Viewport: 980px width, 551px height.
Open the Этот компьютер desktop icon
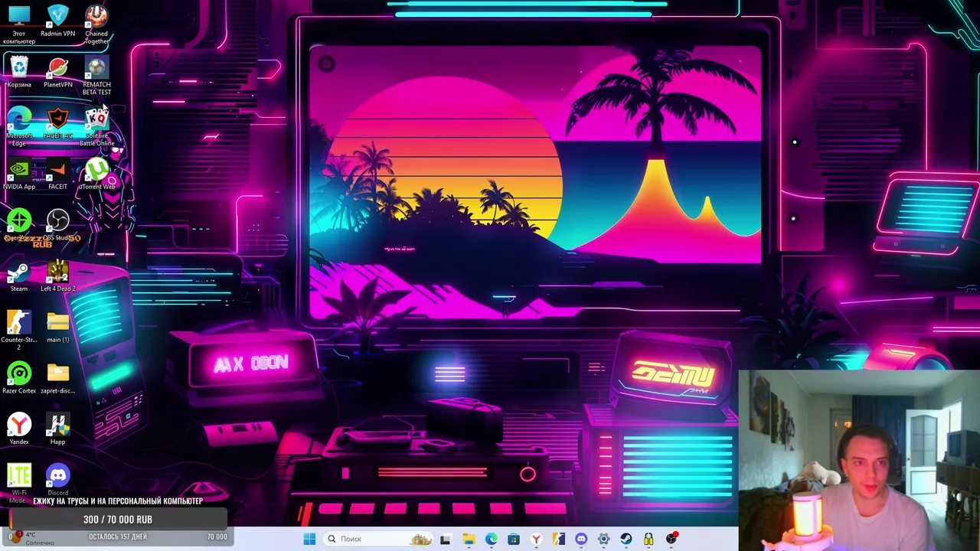click(x=19, y=24)
